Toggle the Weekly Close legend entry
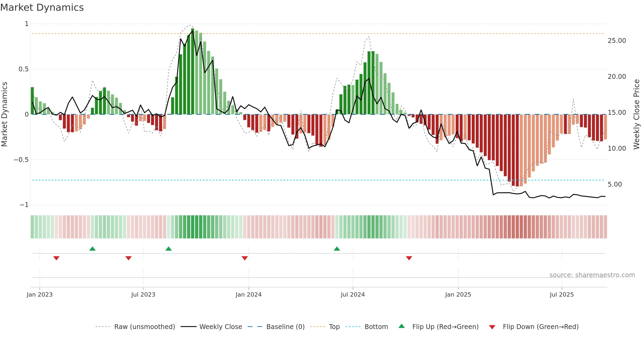This screenshot has height=362, width=644. (211, 327)
